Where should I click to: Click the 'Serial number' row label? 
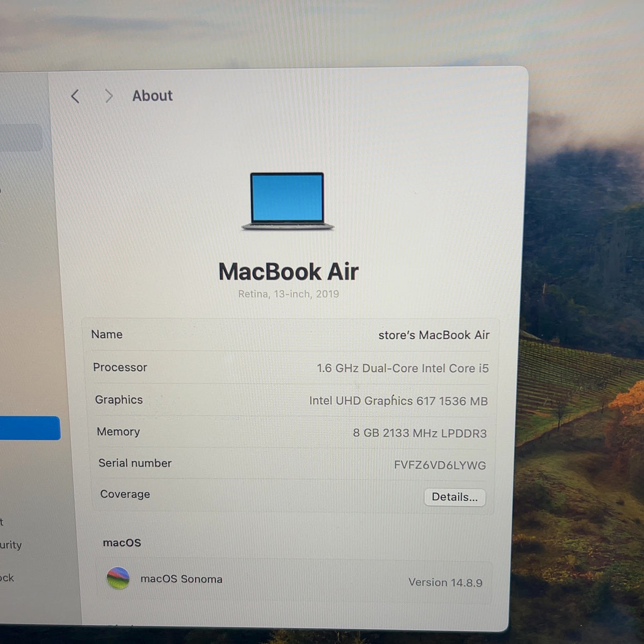pyautogui.click(x=135, y=463)
